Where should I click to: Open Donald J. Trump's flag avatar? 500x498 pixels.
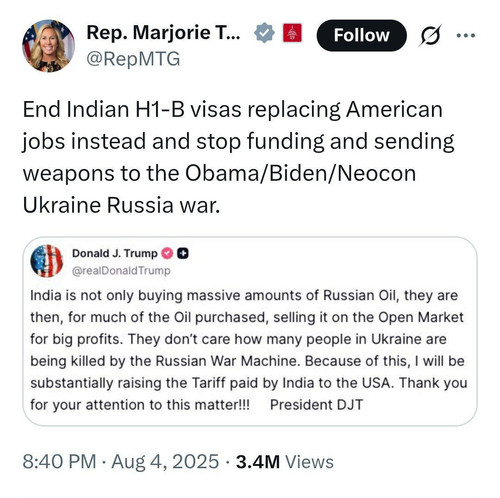(x=47, y=261)
